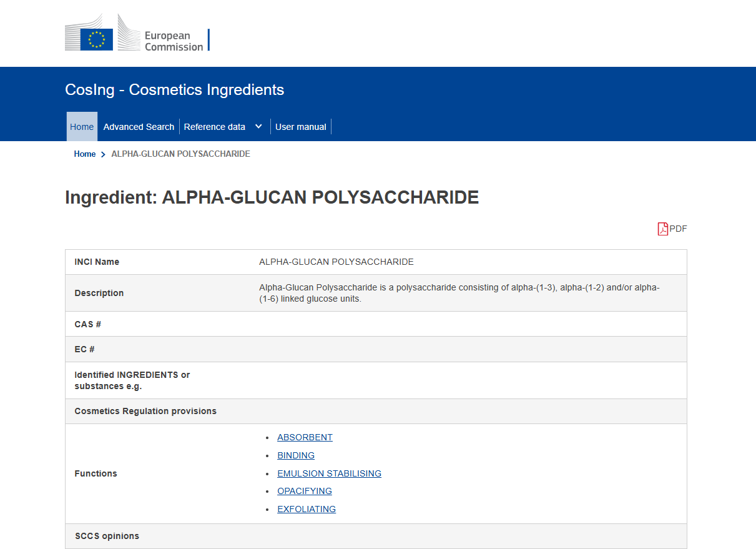
Task: Open the ABSORBENT function link
Action: [x=305, y=437]
